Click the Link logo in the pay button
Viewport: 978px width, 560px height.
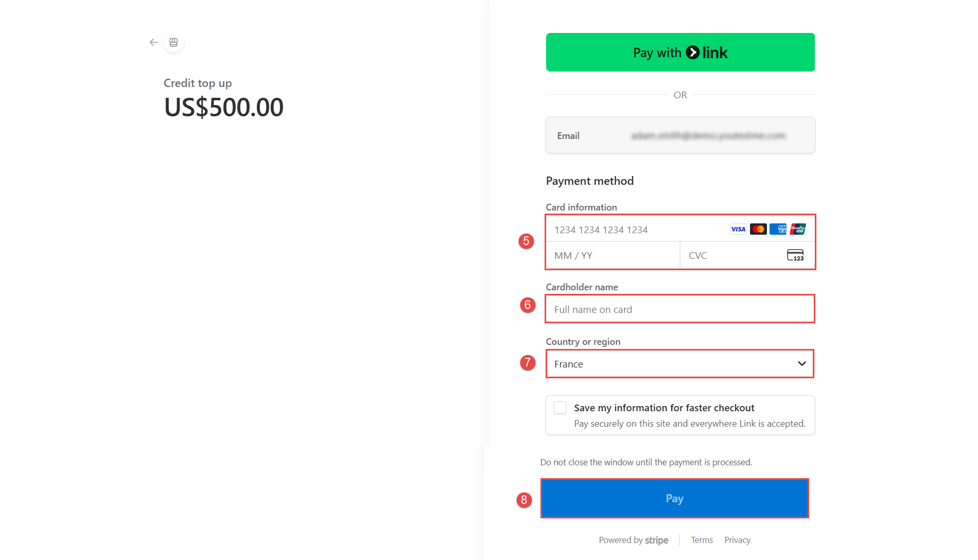(x=707, y=52)
